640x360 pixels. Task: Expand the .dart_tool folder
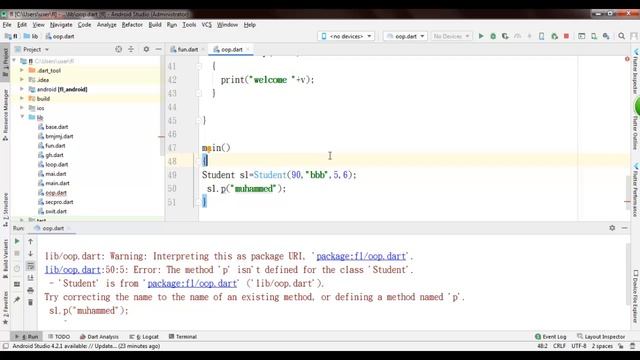click(22, 70)
